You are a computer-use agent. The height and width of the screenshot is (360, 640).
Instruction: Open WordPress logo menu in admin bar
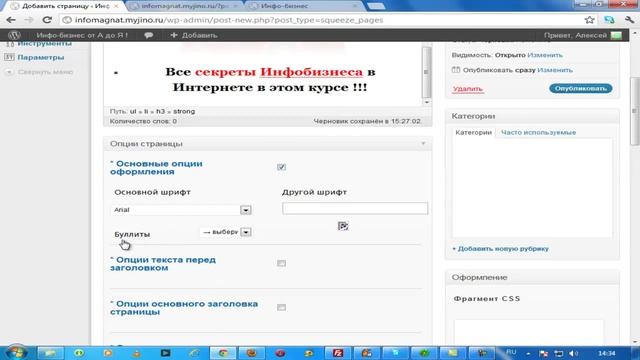click(x=14, y=35)
